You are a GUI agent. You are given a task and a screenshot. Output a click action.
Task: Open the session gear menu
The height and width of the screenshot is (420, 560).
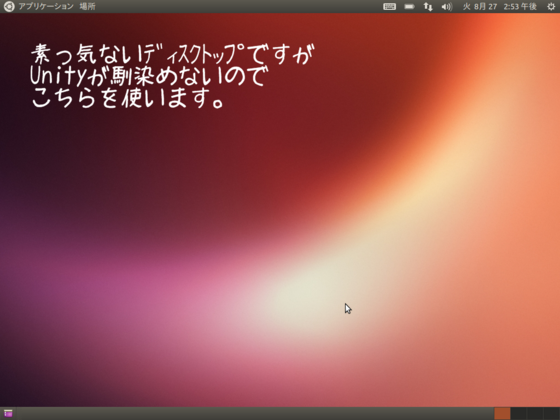551,6
